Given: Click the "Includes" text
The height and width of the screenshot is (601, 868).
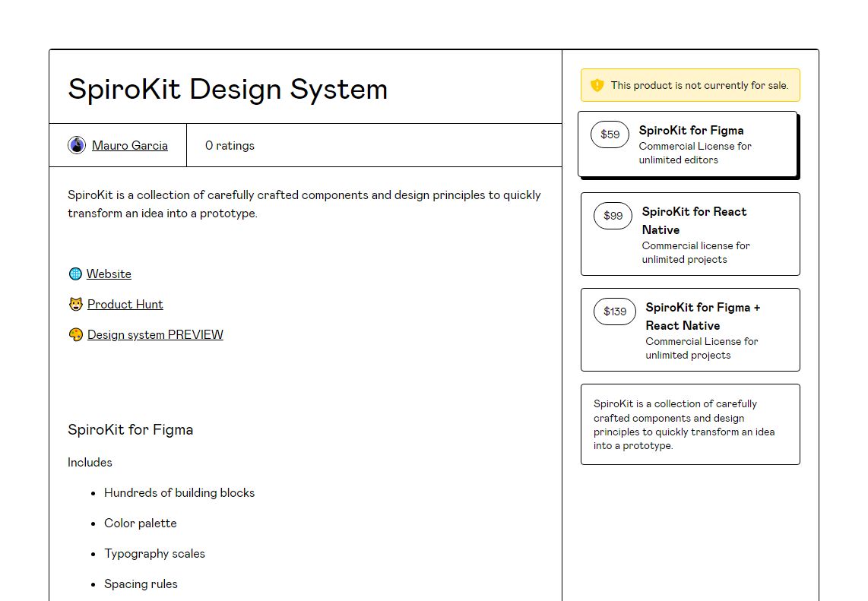Looking at the screenshot, I should (90, 463).
